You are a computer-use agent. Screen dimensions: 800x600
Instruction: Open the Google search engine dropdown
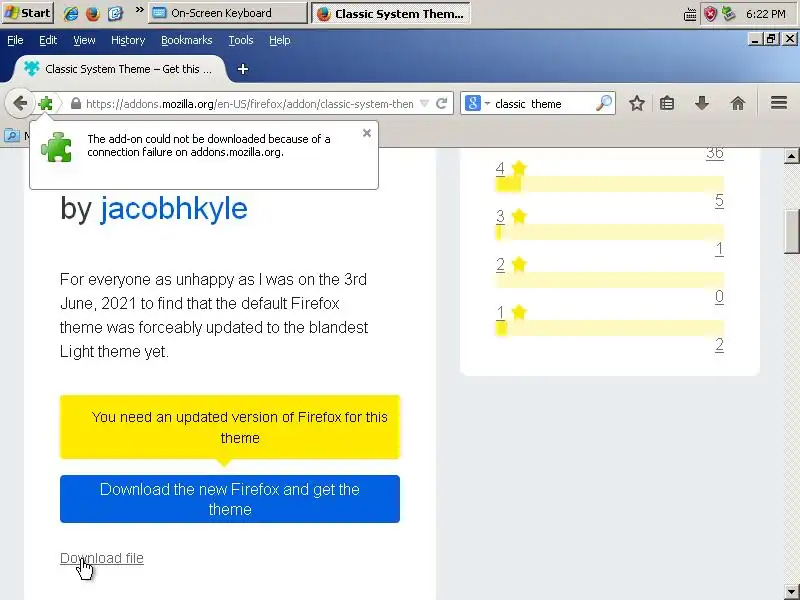pyautogui.click(x=477, y=104)
